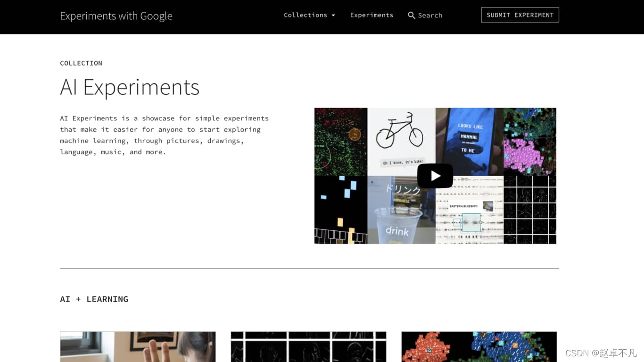Click the AI + LEARNING section heading
Viewport: 644px width, 362px height.
(x=94, y=299)
